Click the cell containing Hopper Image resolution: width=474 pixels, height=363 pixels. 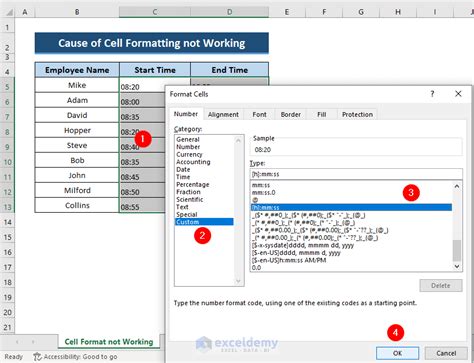pos(77,130)
